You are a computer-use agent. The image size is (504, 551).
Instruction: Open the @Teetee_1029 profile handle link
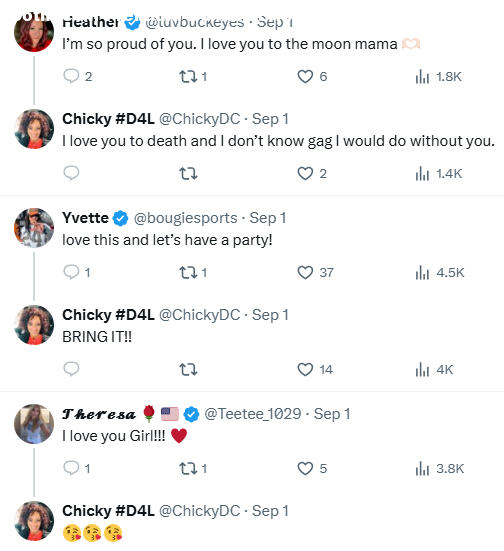253,414
